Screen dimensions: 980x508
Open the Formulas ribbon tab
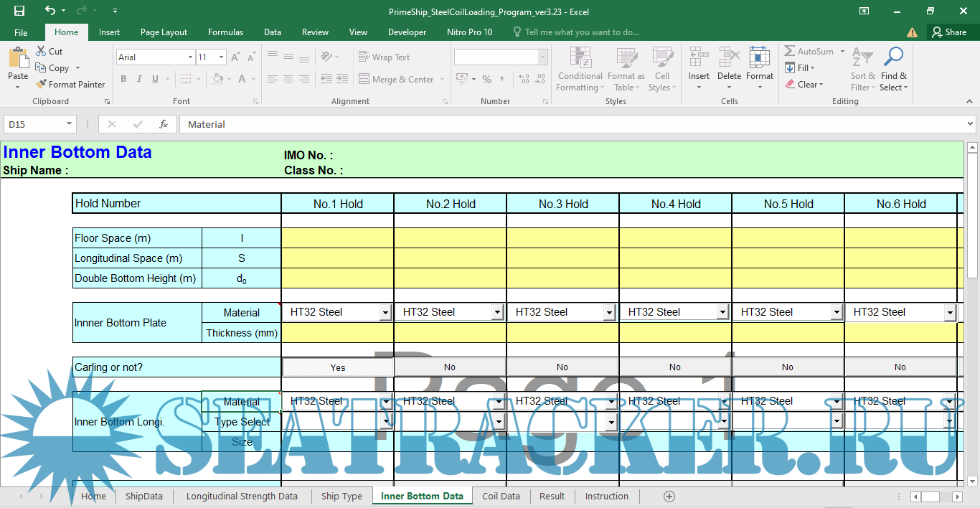pos(225,32)
